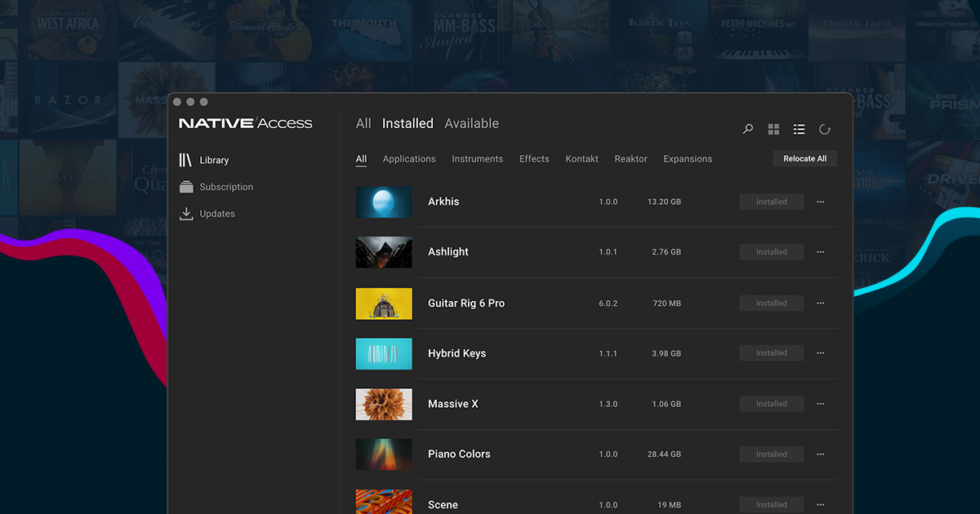The height and width of the screenshot is (514, 980).
Task: Open the Updates section
Action: 218,213
